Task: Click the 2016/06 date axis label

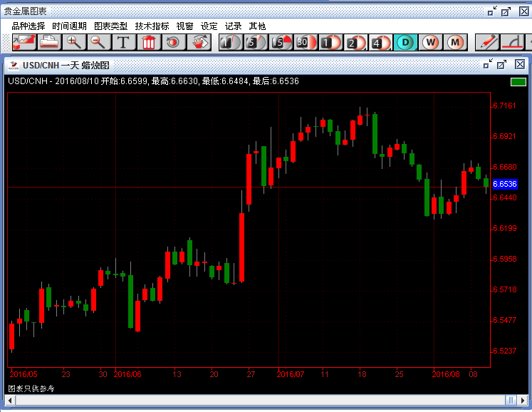Action: pyautogui.click(x=127, y=374)
